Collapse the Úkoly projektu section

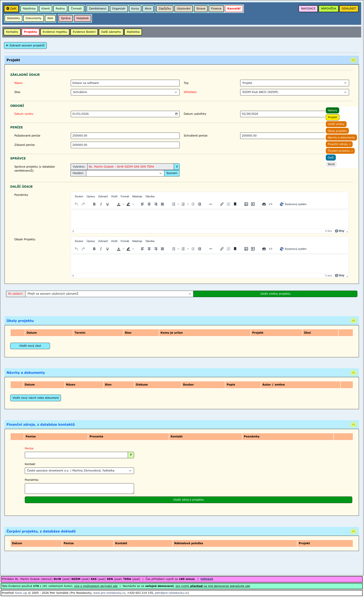(353, 321)
